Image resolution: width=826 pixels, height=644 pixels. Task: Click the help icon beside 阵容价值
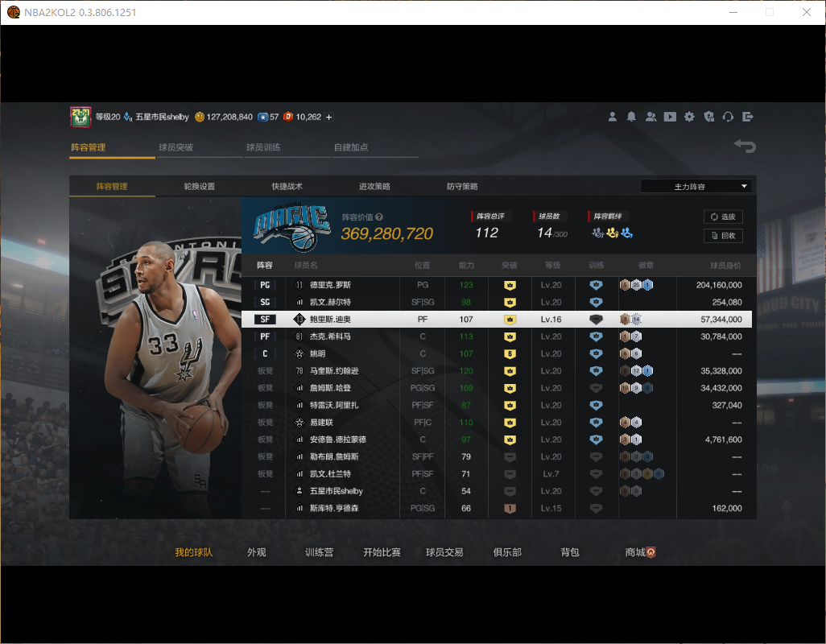point(379,217)
